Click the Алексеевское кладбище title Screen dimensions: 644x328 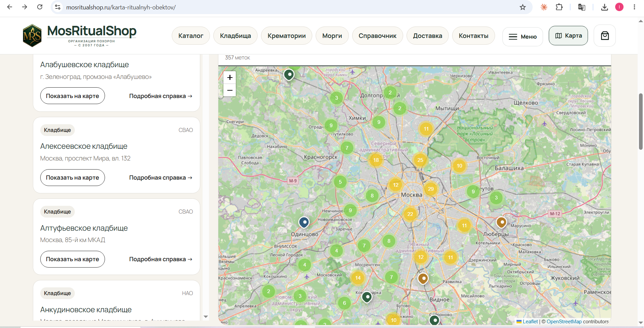pyautogui.click(x=84, y=146)
